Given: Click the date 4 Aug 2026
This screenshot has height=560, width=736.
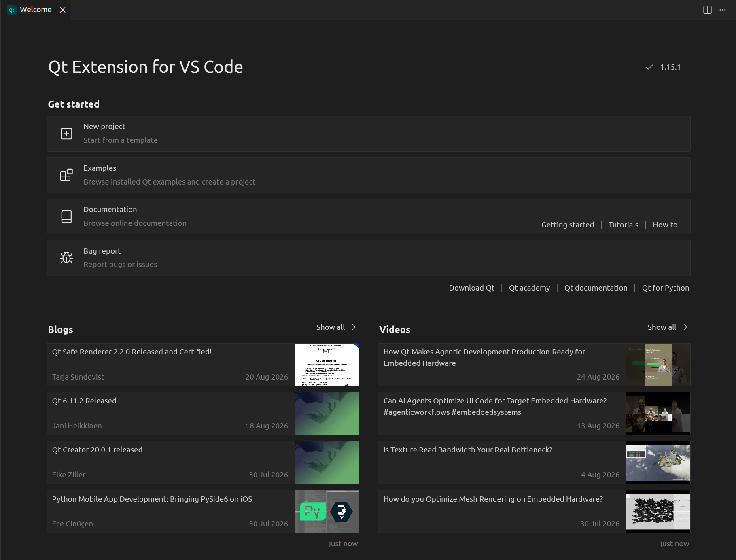Looking at the screenshot, I should [600, 475].
